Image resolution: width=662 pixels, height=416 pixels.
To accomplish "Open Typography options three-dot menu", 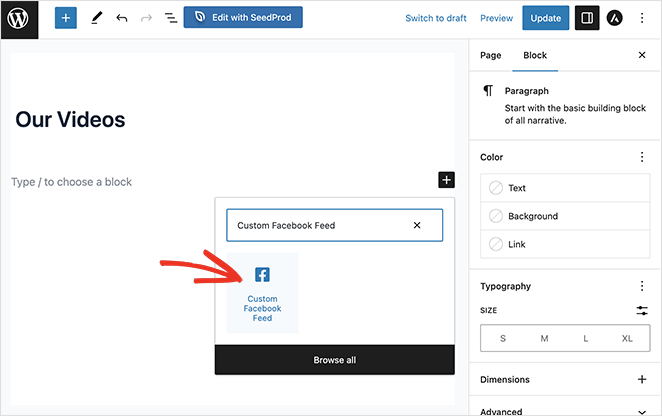I will (x=642, y=286).
